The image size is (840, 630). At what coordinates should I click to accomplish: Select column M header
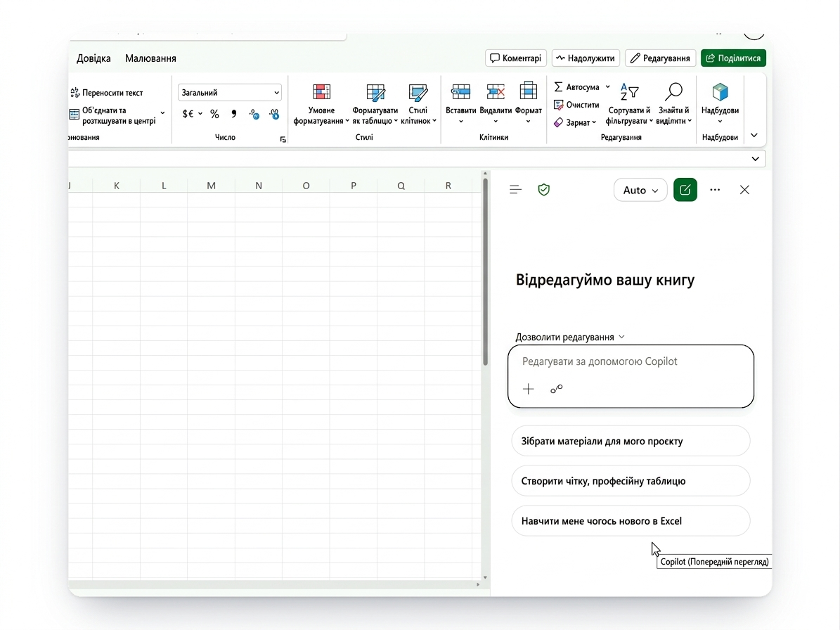click(x=211, y=186)
